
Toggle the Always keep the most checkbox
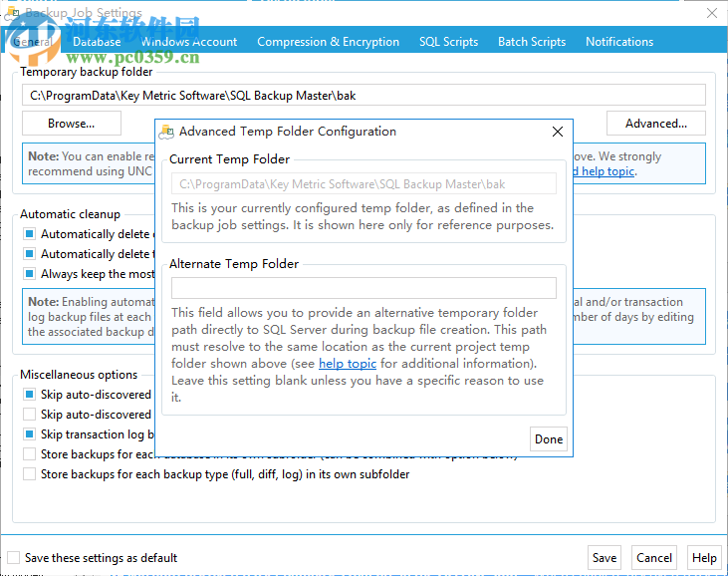click(29, 274)
